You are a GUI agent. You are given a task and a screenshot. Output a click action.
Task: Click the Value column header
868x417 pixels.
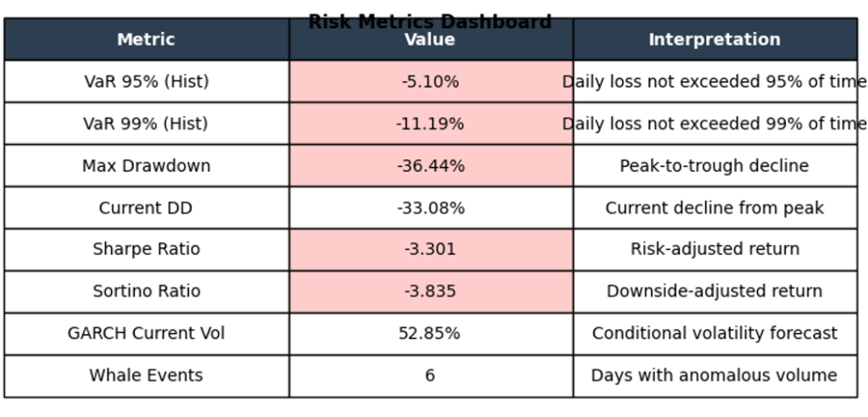(430, 40)
